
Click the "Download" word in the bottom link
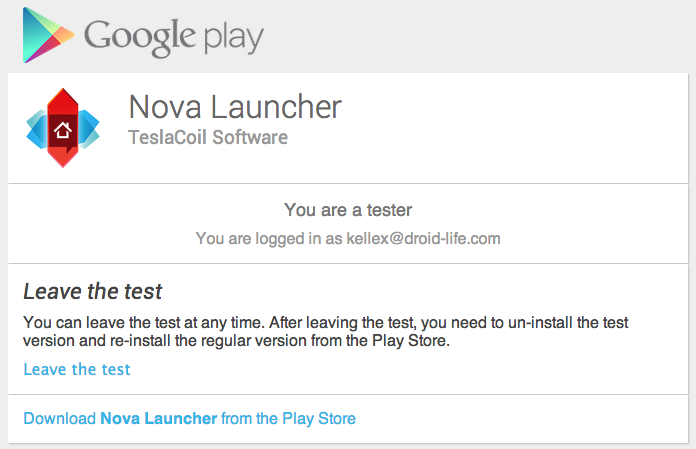[59, 418]
